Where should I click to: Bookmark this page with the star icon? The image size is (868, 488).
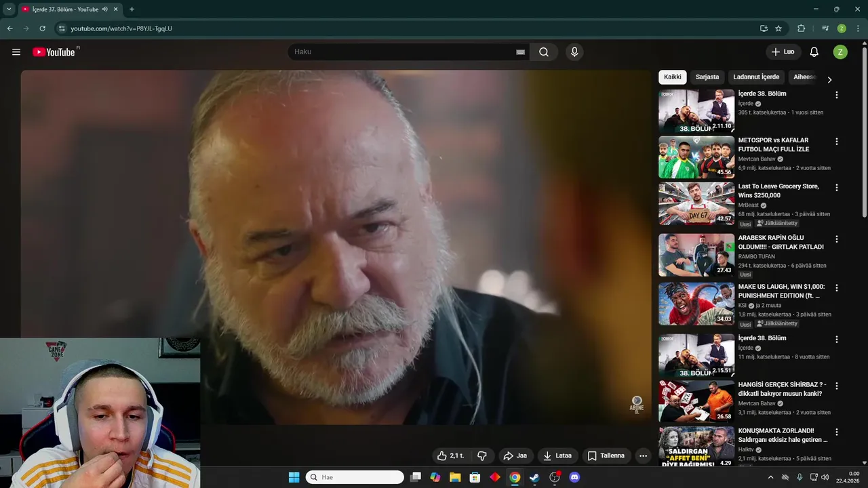778,28
